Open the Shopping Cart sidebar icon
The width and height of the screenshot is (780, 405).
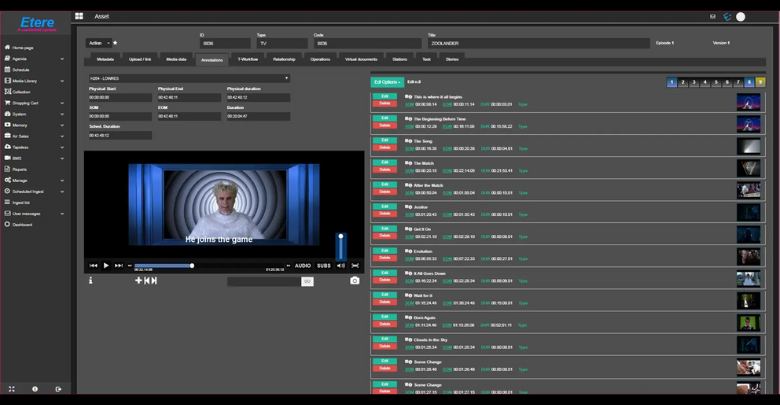coord(7,103)
